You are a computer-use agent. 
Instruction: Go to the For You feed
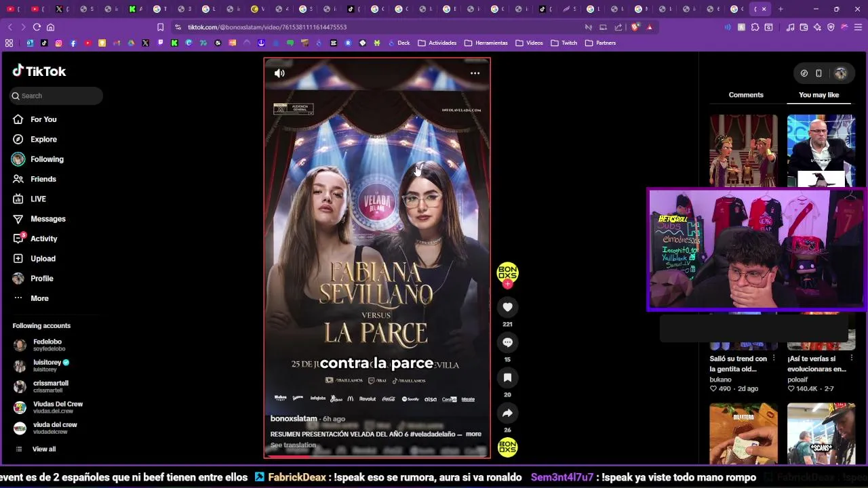pos(35,119)
